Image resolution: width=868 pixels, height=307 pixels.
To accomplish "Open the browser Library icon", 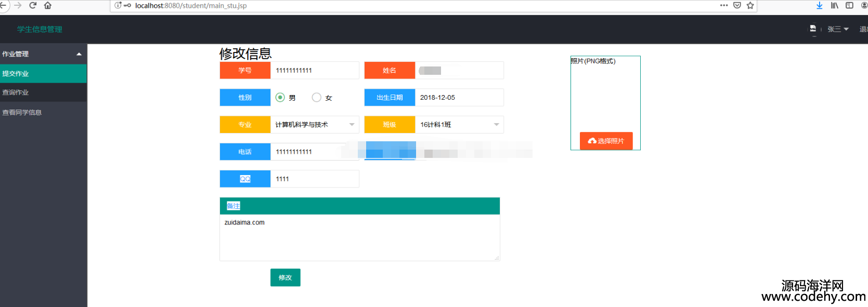I will 834,5.
